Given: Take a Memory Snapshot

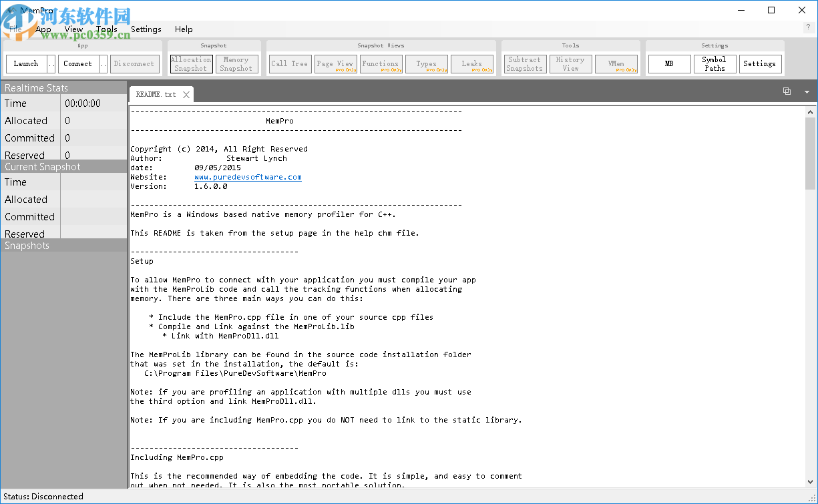Looking at the screenshot, I should click(x=236, y=63).
